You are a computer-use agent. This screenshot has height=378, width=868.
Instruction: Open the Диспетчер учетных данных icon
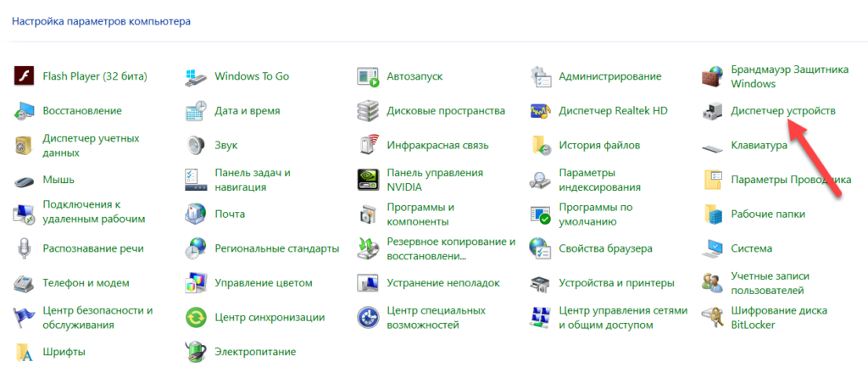(22, 146)
